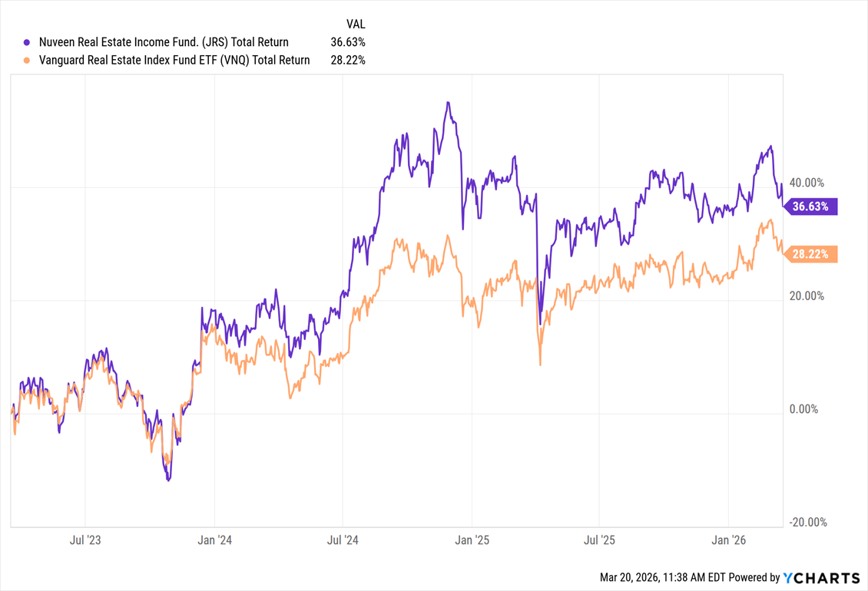Click the purple JRS legend dot
The image size is (868, 591).
27,43
